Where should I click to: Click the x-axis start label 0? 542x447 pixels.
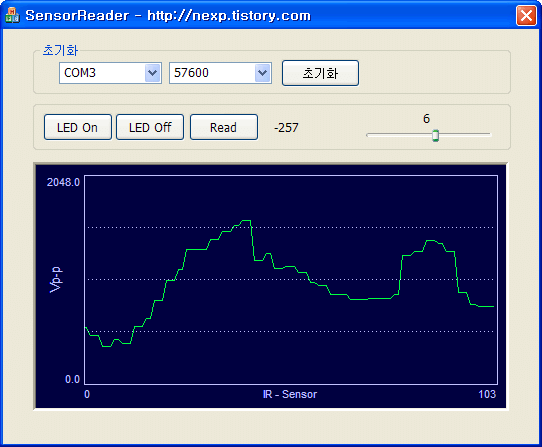coord(87,394)
